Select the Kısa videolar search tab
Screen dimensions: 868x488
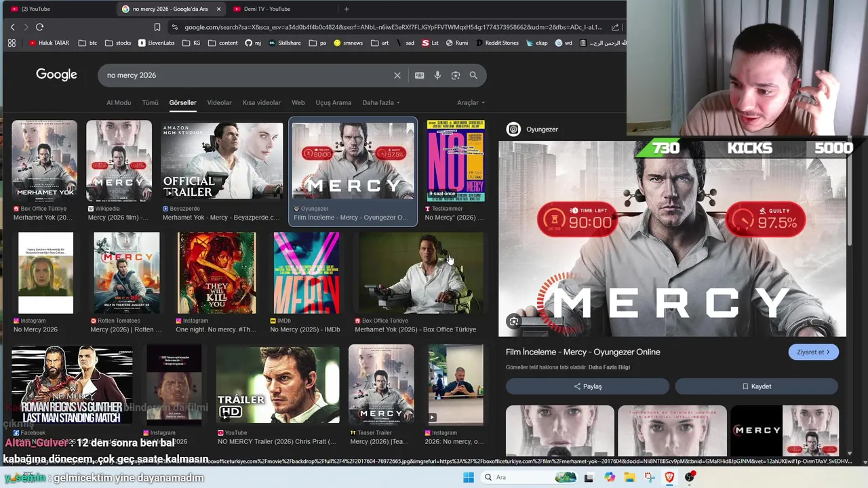(x=262, y=102)
